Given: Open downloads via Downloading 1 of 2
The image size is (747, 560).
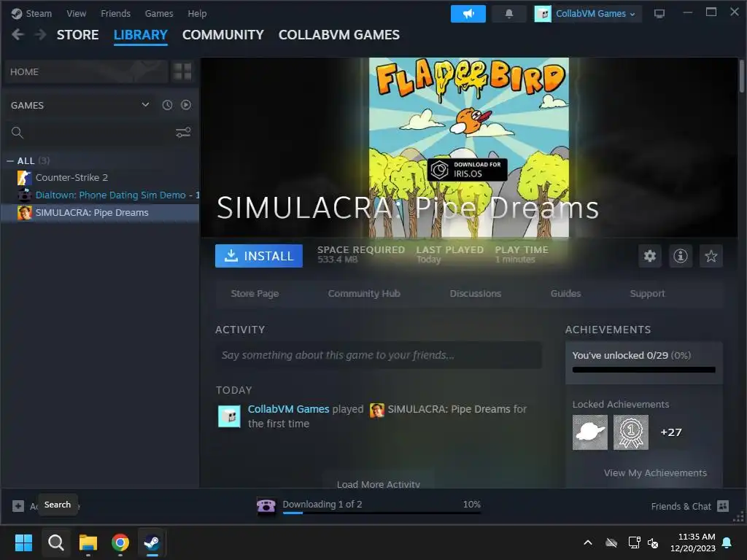Looking at the screenshot, I should pos(322,505).
